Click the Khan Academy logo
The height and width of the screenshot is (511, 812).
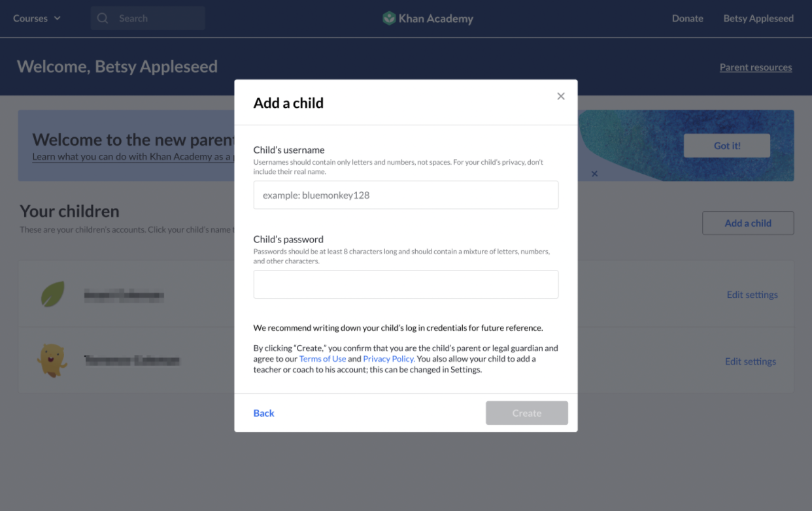point(428,18)
